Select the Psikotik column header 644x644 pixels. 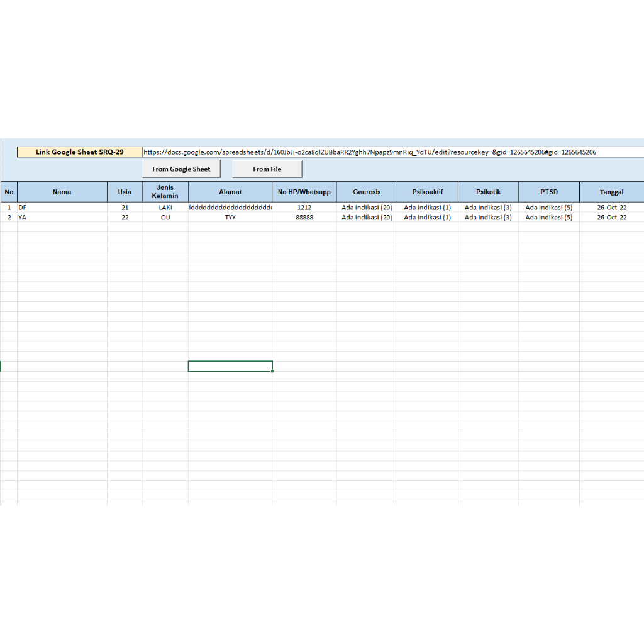[x=488, y=192]
